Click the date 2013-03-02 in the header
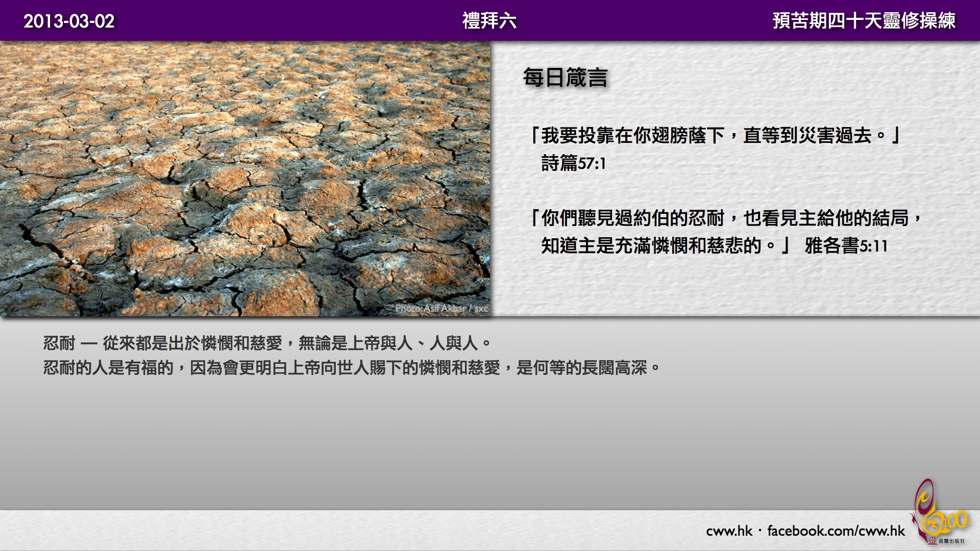 [x=69, y=21]
